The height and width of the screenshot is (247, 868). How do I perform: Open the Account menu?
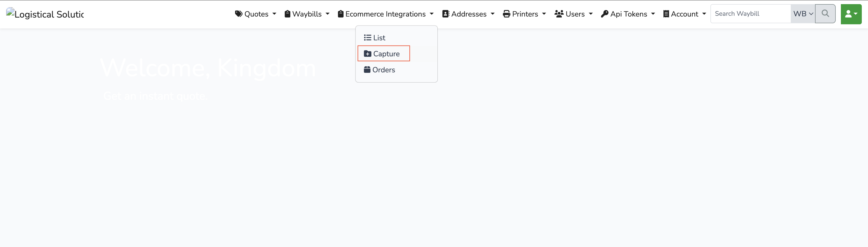click(x=684, y=14)
